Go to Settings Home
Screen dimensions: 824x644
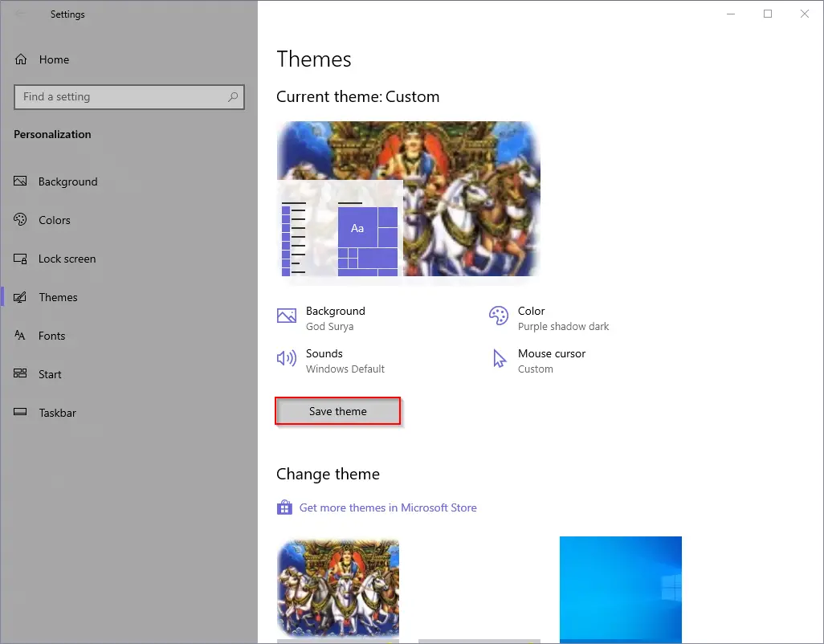128,59
